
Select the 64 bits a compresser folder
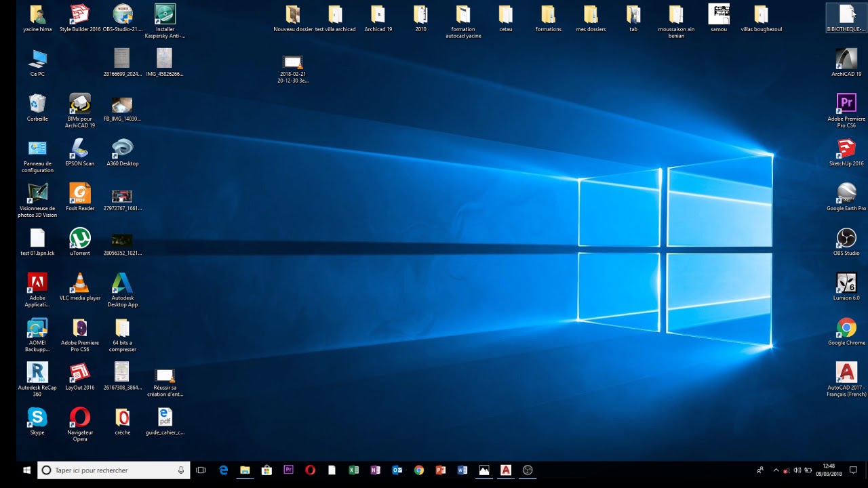pos(123,334)
